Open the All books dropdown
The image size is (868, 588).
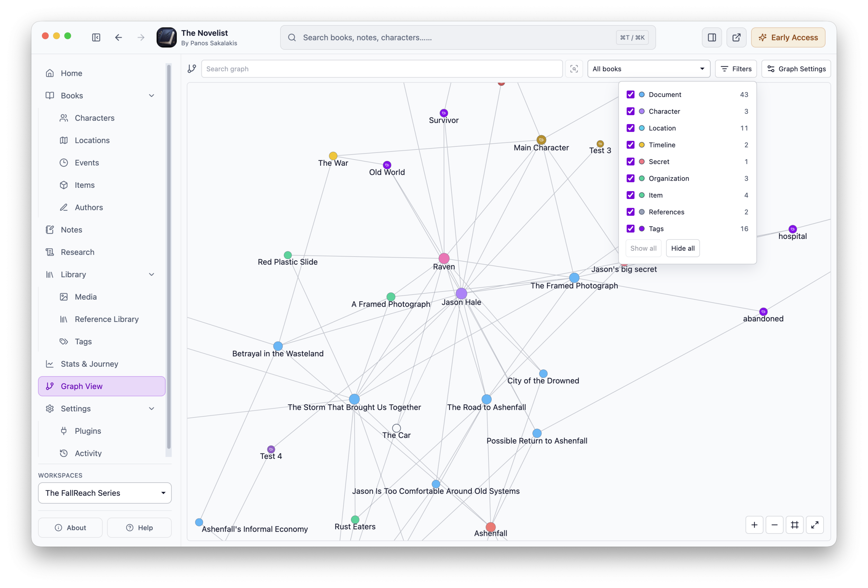[648, 69]
